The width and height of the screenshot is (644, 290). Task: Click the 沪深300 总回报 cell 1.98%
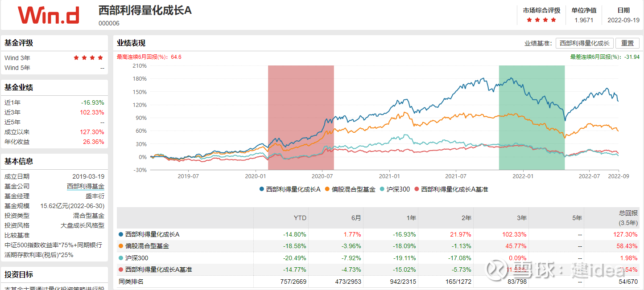pos(629,258)
